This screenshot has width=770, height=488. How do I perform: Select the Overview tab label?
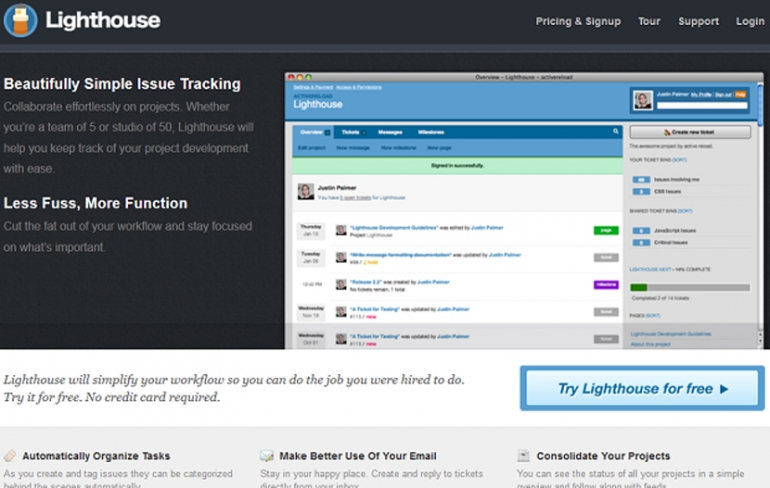point(311,132)
